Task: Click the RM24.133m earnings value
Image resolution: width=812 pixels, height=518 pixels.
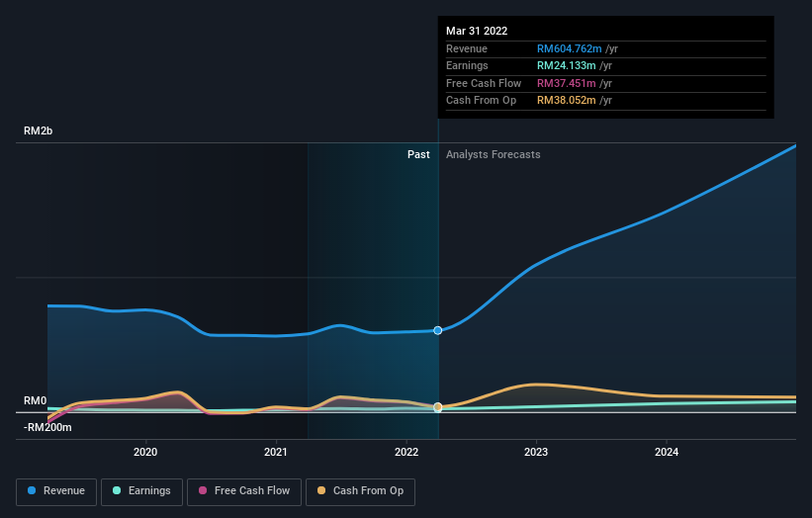Action: coord(566,65)
